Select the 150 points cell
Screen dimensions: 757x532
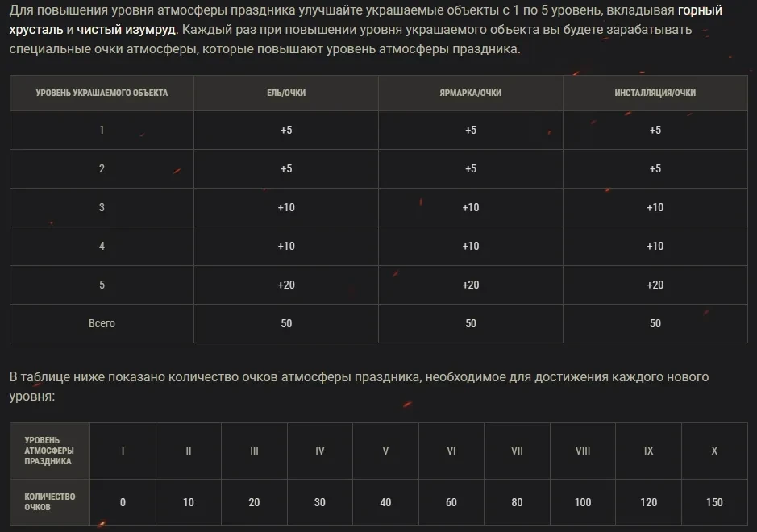click(714, 502)
